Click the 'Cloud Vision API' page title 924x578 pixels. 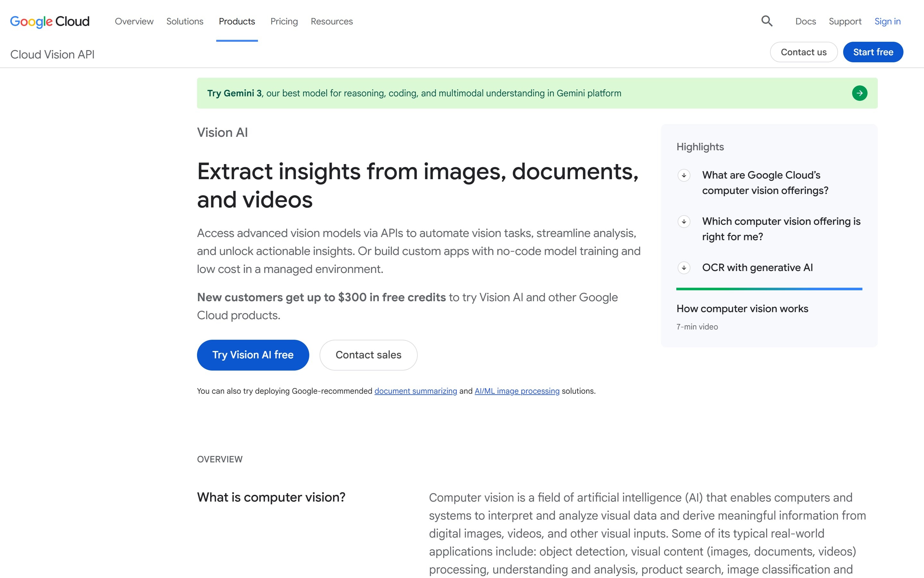click(x=52, y=54)
